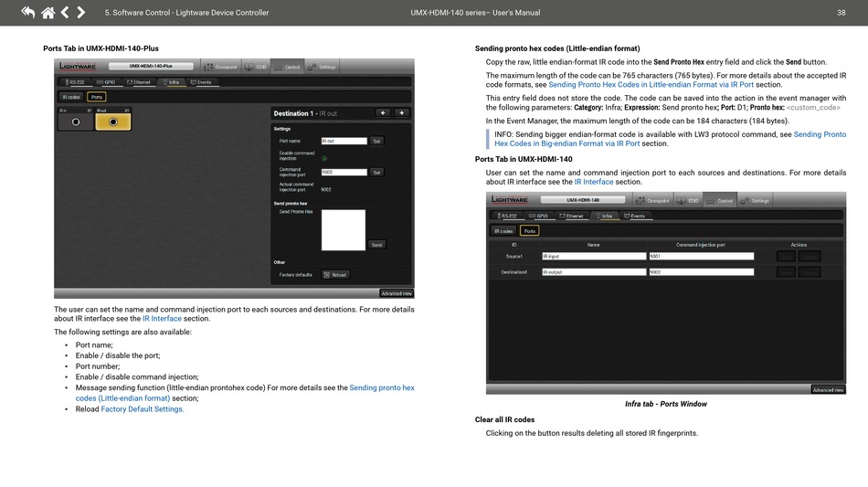Open Sending Pronto Hex Codes in Big-endian link
Image resolution: width=868 pixels, height=487 pixels.
click(670, 139)
